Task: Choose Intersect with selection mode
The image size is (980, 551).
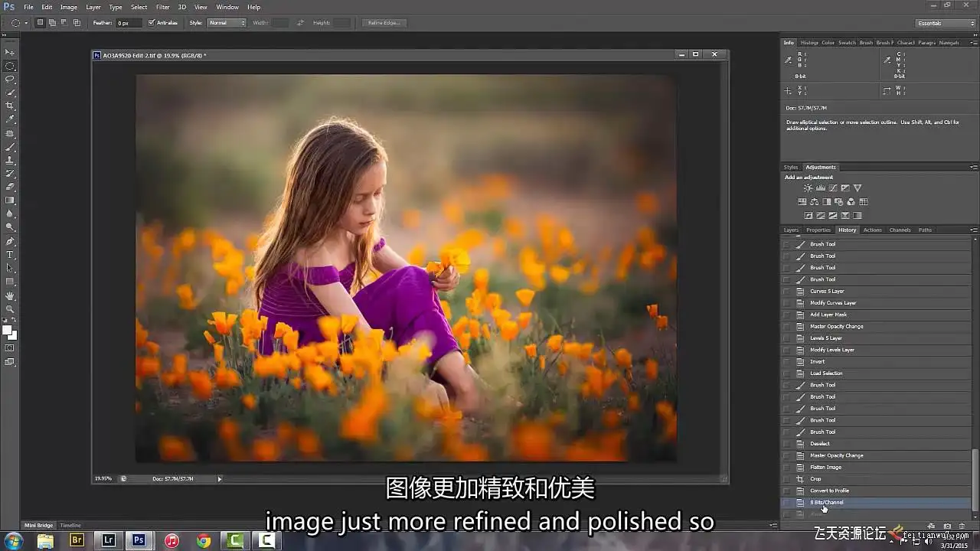Action: [77, 23]
